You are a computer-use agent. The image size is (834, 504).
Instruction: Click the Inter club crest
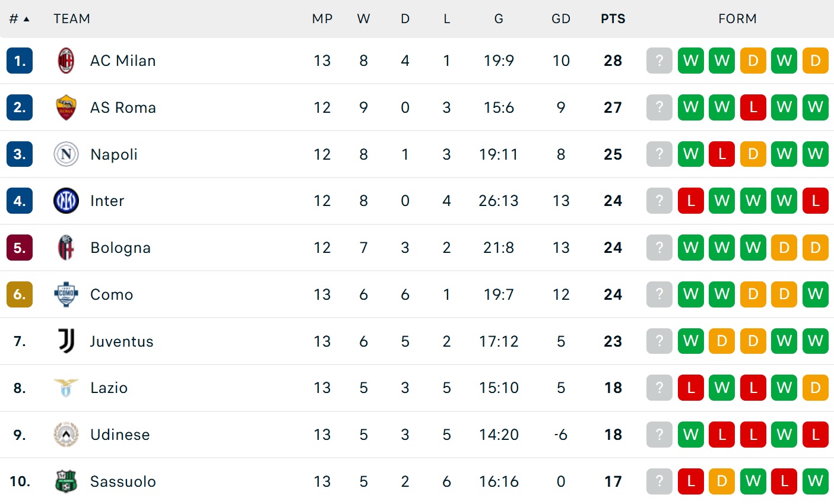66,201
